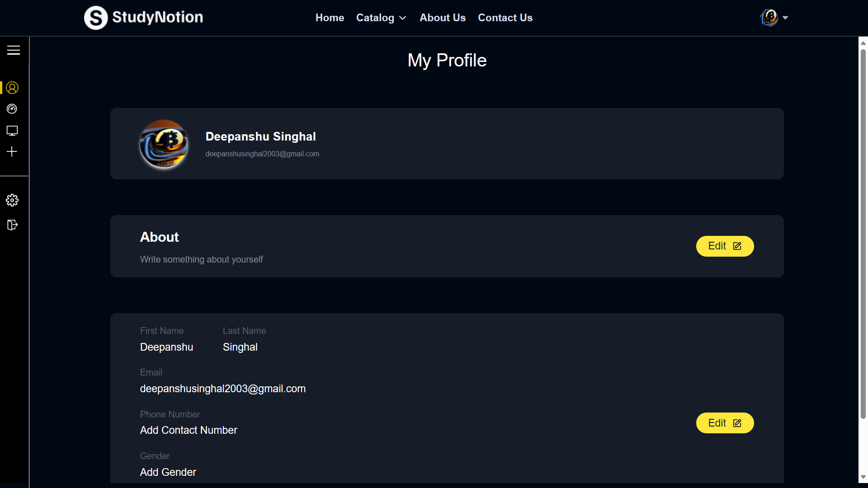Viewport: 868px width, 488px height.
Task: Click the logout icon at sidebar bottom
Action: [12, 225]
